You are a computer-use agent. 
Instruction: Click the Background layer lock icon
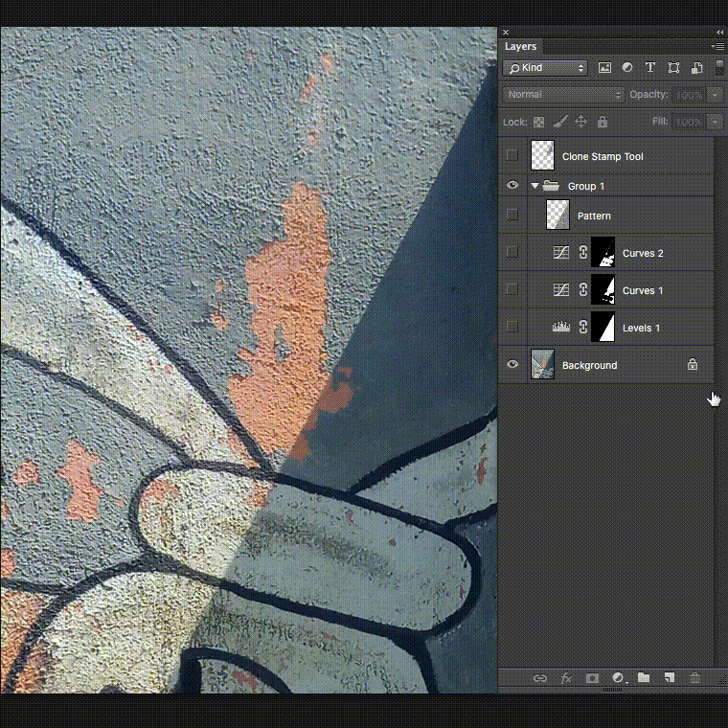[x=693, y=364]
